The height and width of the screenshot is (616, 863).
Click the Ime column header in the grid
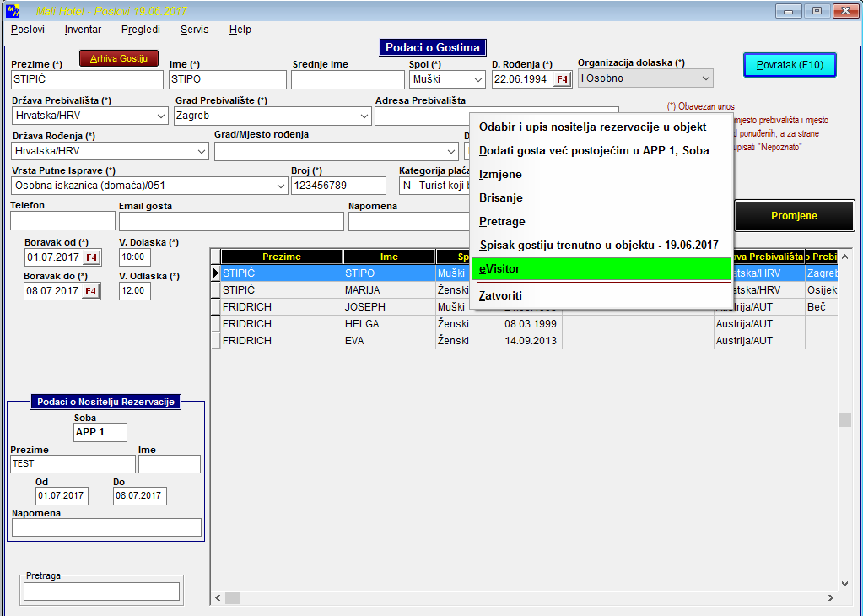coord(389,257)
